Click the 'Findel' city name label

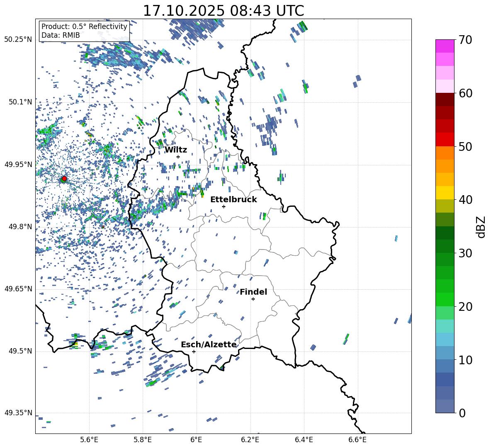tap(253, 292)
